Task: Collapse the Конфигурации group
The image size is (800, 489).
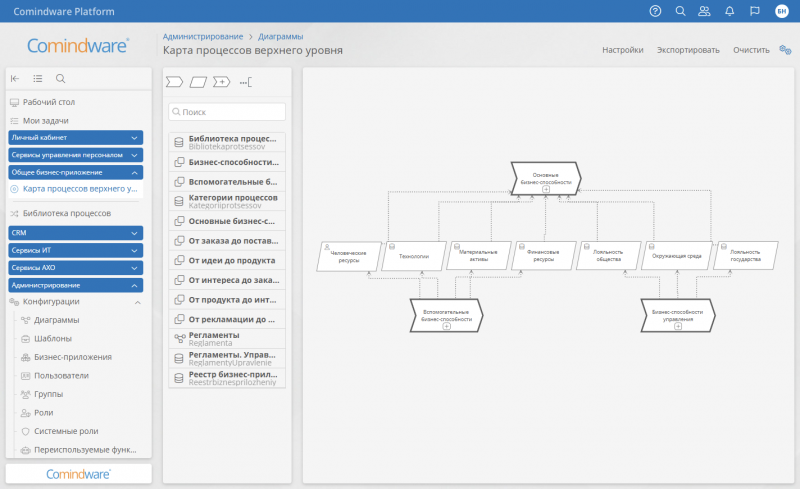Action: point(137,302)
